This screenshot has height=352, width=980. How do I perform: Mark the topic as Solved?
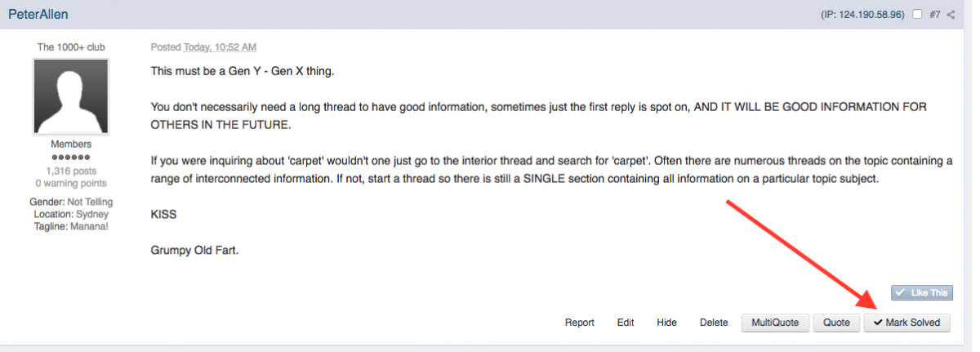(906, 323)
